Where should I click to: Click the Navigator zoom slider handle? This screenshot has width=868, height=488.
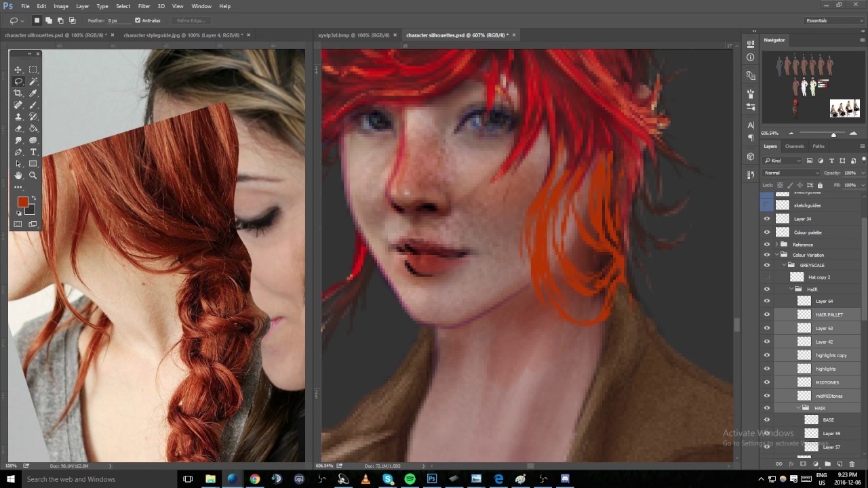pyautogui.click(x=833, y=134)
